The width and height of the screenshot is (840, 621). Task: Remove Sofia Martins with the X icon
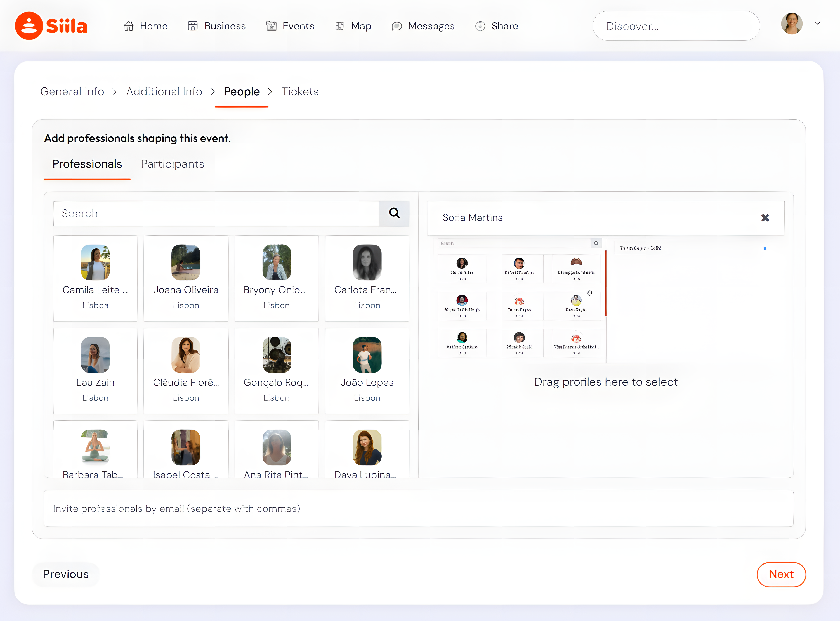(765, 218)
